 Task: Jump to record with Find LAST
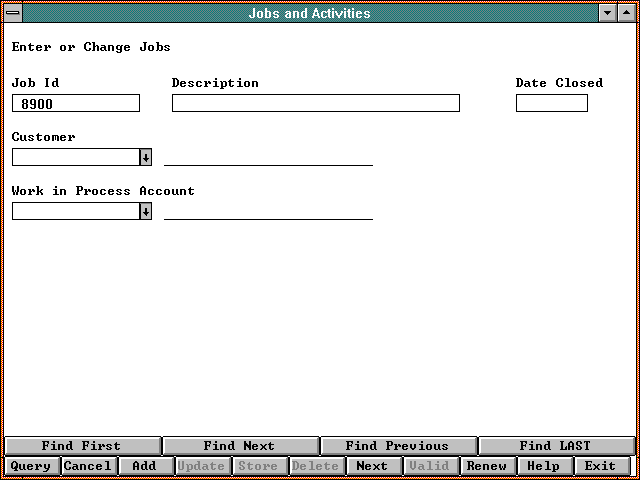pos(555,446)
